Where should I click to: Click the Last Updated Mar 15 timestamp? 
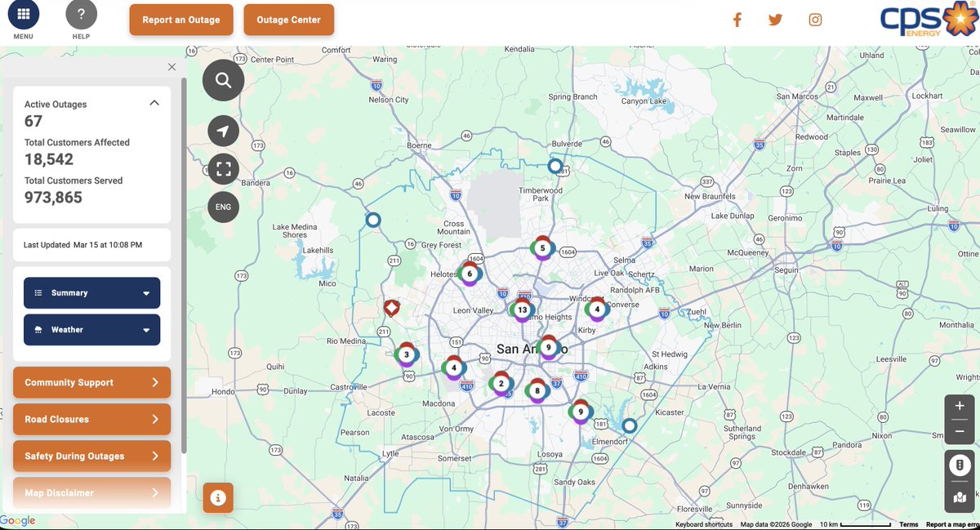click(82, 245)
